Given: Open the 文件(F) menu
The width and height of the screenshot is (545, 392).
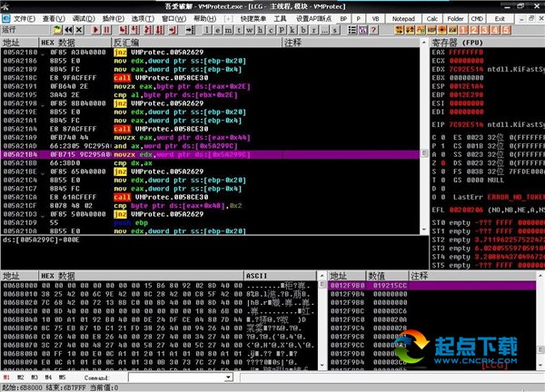Looking at the screenshot, I should [25, 18].
